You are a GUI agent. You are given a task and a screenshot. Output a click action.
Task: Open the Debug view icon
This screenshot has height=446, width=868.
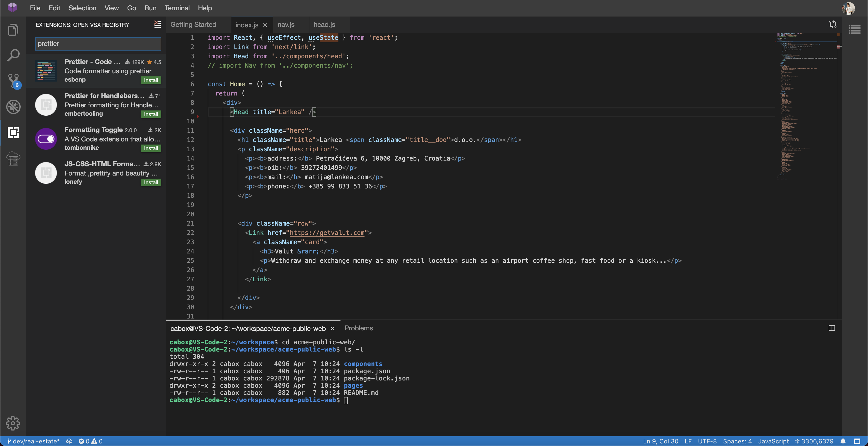pyautogui.click(x=13, y=107)
